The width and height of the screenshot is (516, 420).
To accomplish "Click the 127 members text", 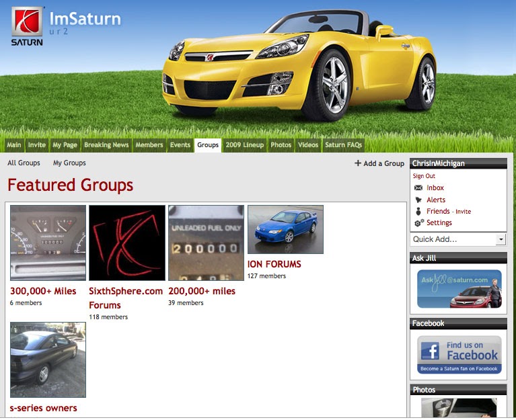I will pos(266,276).
